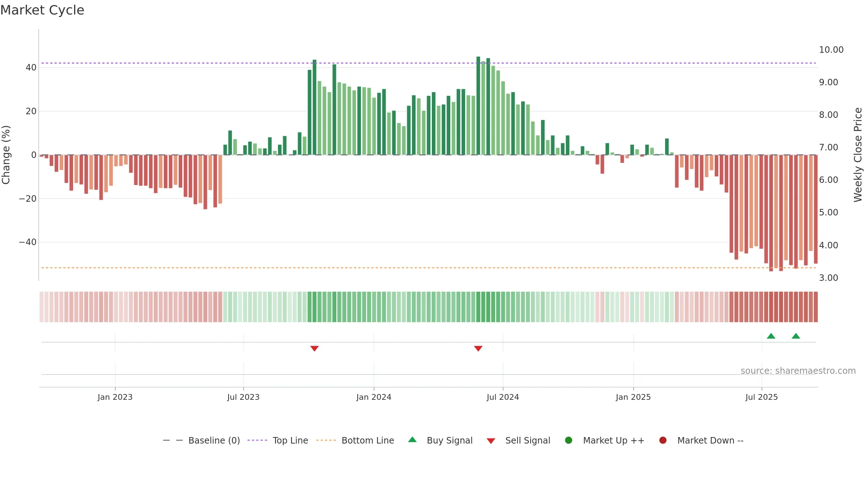Image resolution: width=868 pixels, height=488 pixels.
Task: Click the 7.00 price axis tick
Action: pos(829,147)
